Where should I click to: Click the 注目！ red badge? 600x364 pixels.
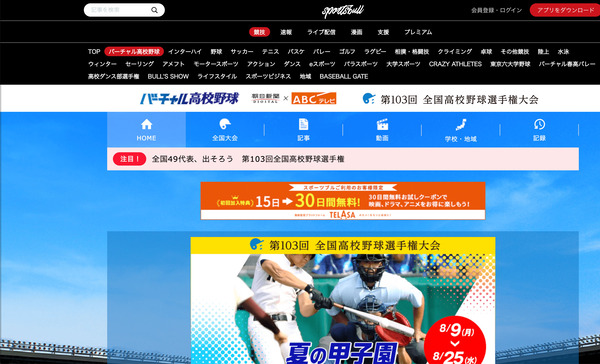(x=129, y=159)
